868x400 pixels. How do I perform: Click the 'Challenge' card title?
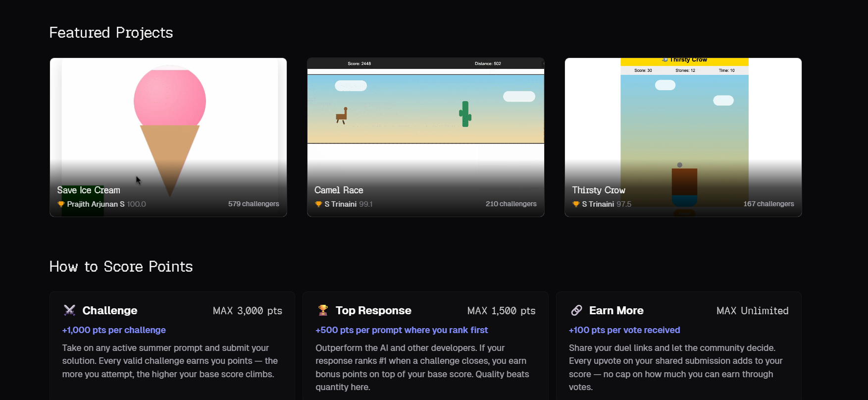110,311
